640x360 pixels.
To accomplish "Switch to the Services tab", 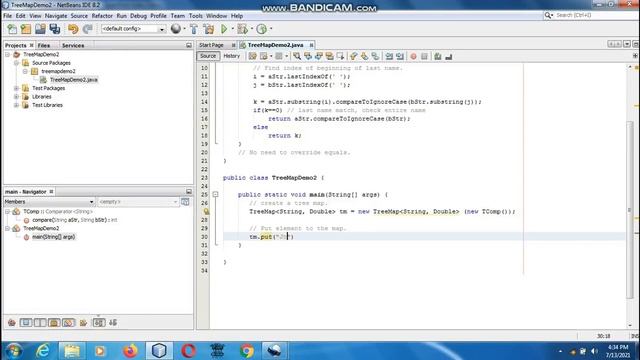I will pos(73,45).
